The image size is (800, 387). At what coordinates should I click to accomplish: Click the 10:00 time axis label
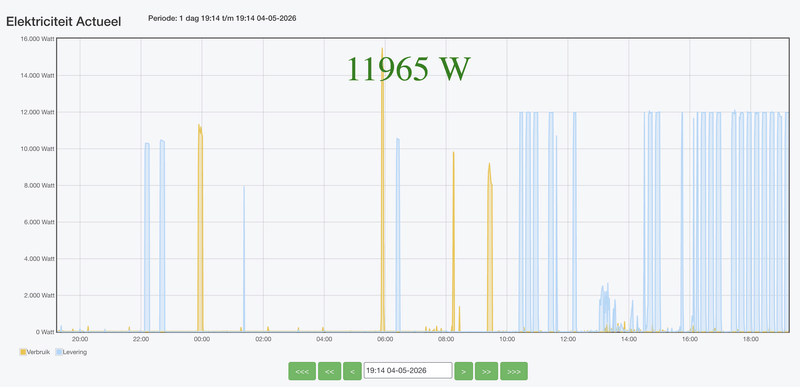pos(507,339)
